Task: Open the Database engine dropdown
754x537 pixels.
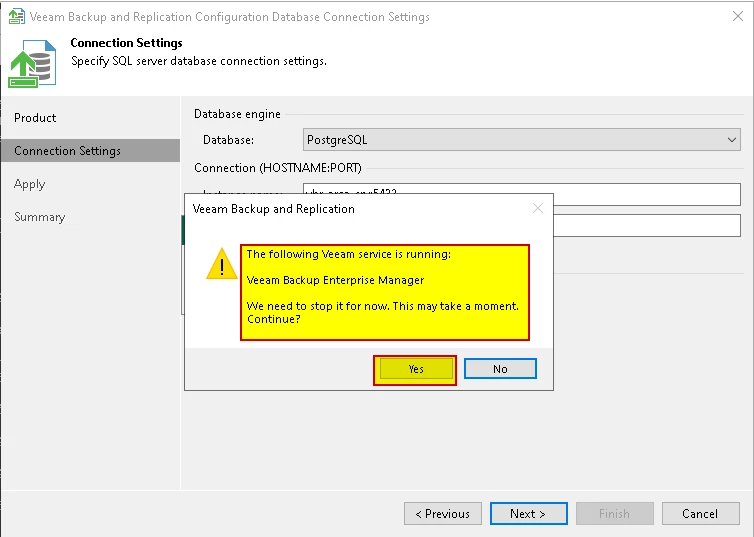Action: point(522,140)
